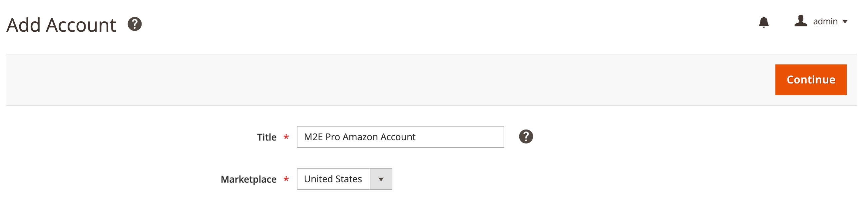This screenshot has width=868, height=215.
Task: Click the question mark next to Add Account
Action: 135,24
